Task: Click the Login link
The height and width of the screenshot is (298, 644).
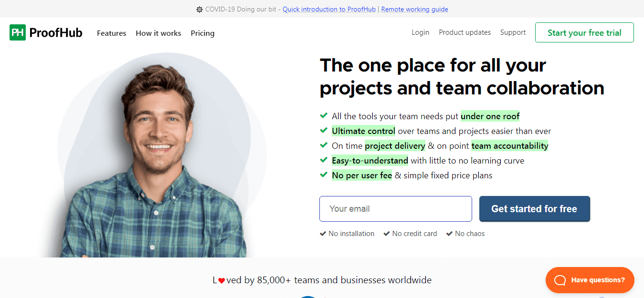Action: tap(420, 32)
